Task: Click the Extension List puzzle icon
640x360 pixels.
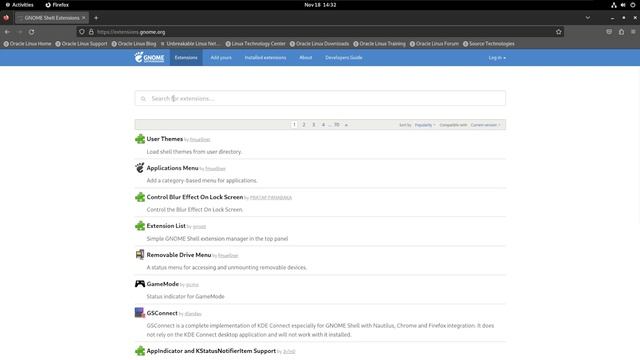Action: pos(140,226)
